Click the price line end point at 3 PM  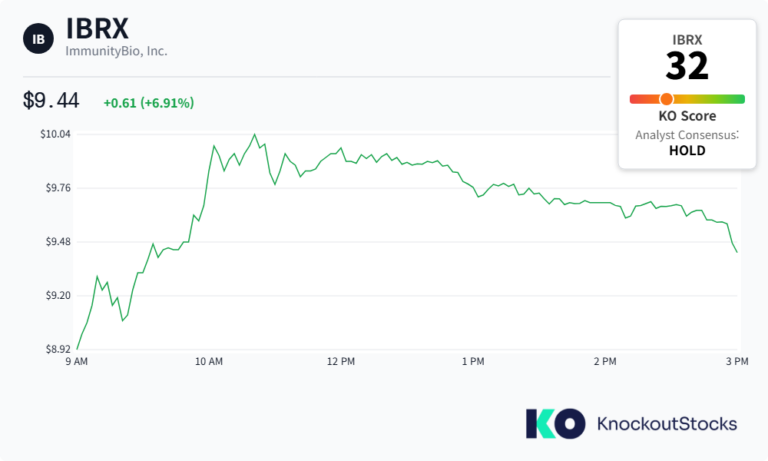737,252
